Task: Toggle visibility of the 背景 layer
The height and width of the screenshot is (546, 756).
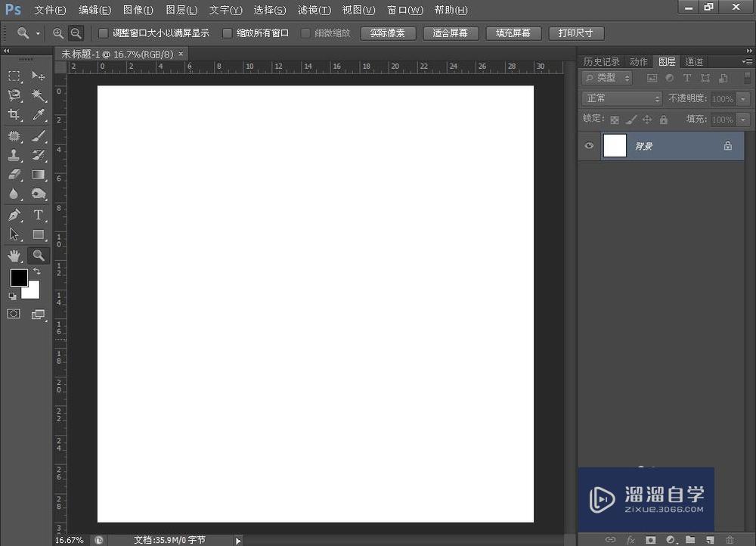Action: (589, 145)
